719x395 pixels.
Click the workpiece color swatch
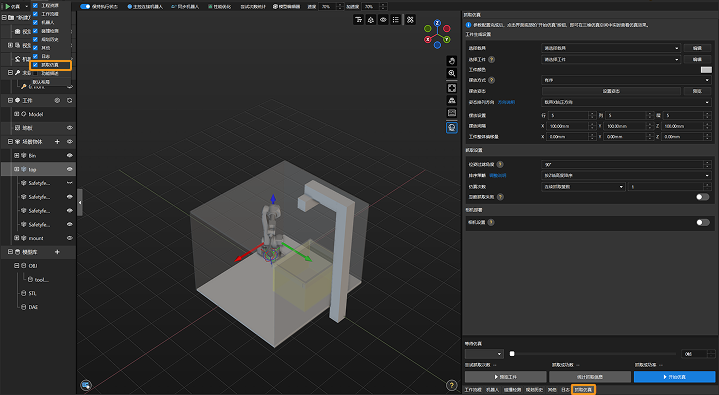pyautogui.click(x=706, y=70)
